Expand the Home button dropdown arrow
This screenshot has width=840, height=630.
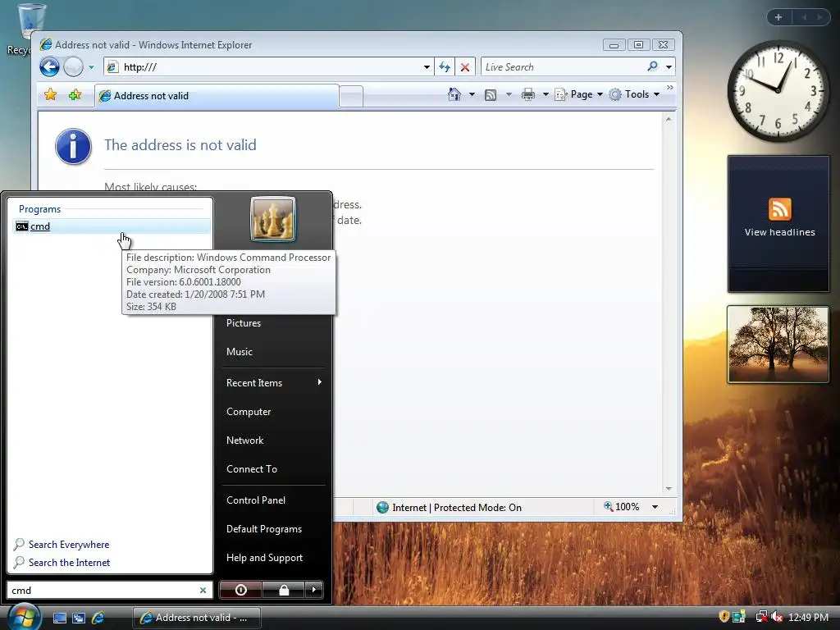(472, 94)
